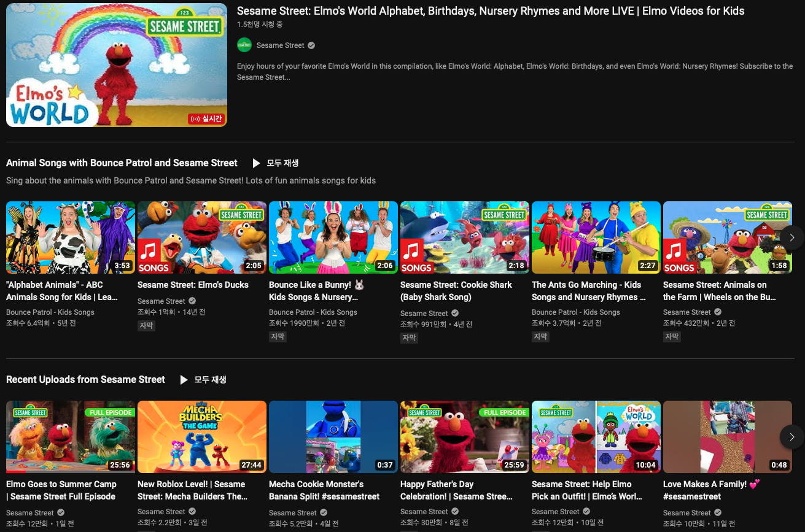Show next videos in Recent Uploads row
The image size is (805, 532).
coord(792,437)
